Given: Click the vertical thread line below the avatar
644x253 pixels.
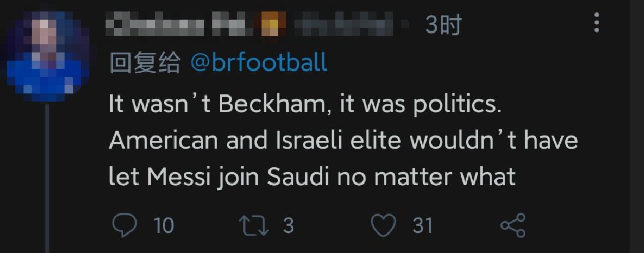Looking at the screenshot, I should (x=48, y=180).
